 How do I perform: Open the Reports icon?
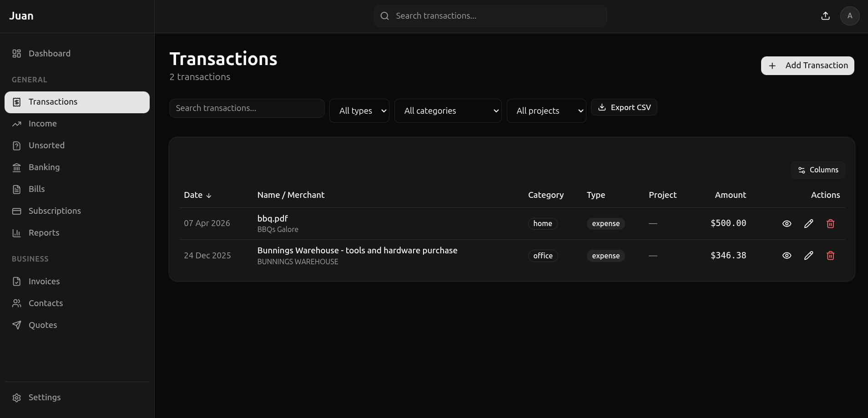pyautogui.click(x=17, y=233)
